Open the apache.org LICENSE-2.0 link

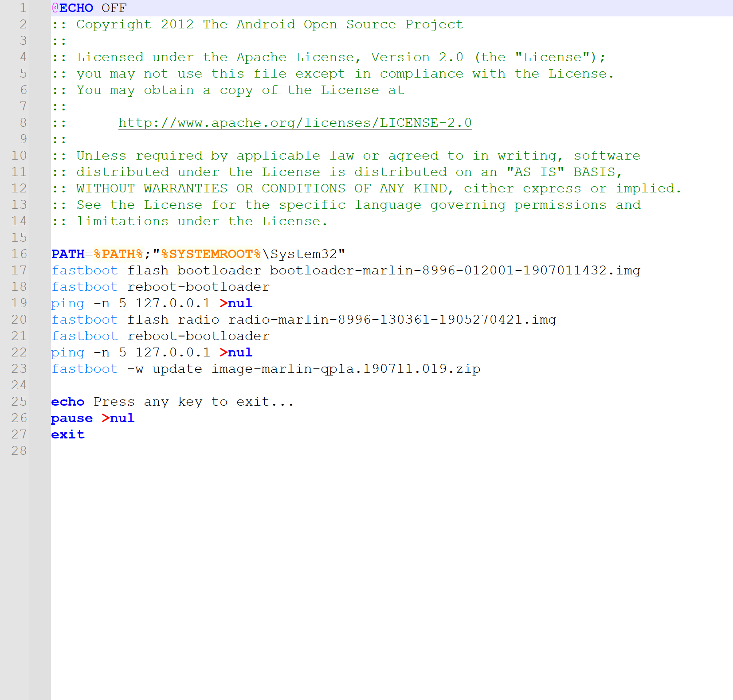pyautogui.click(x=295, y=123)
